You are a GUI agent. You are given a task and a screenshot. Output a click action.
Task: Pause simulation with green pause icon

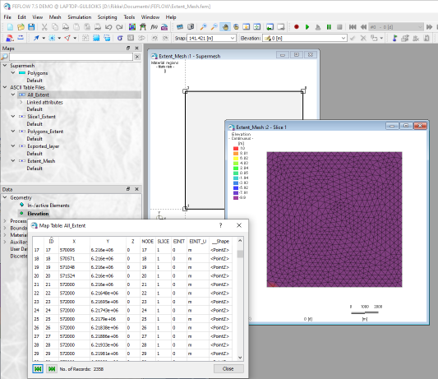(329, 27)
